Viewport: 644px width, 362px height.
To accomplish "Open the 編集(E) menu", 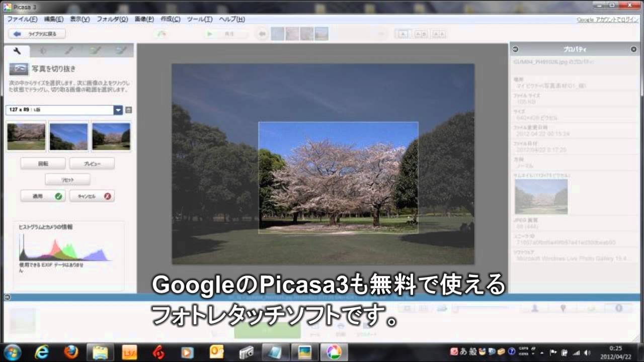I will pyautogui.click(x=53, y=19).
